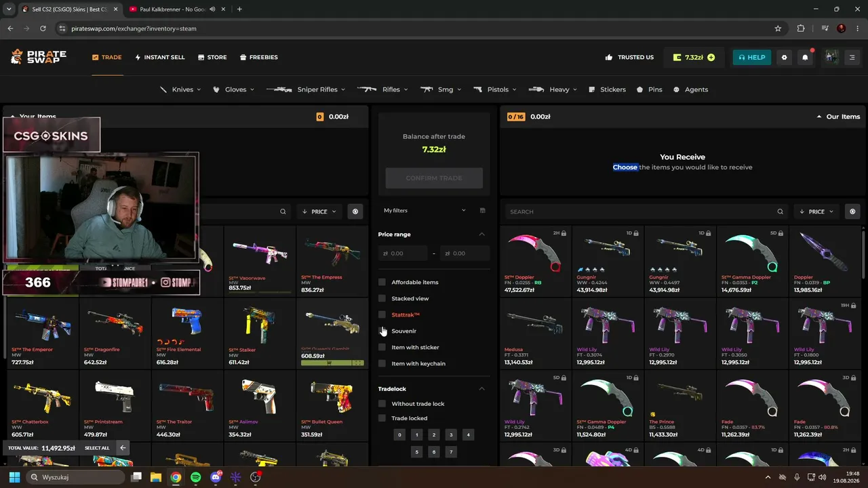
Task: Open OBS Studio from the taskbar
Action: point(256,477)
